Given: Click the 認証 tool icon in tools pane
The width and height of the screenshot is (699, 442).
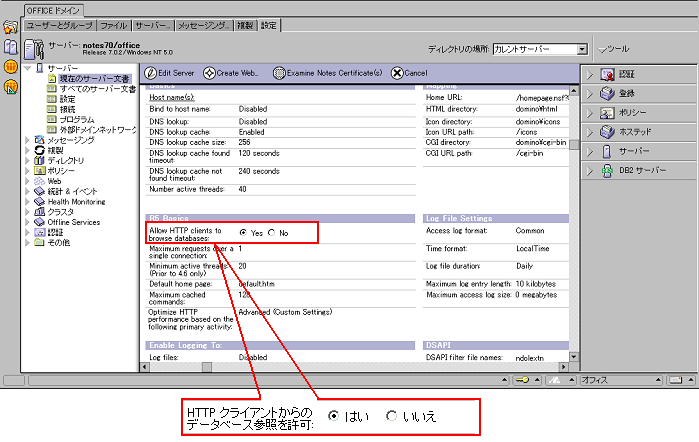Looking at the screenshot, I should point(607,74).
